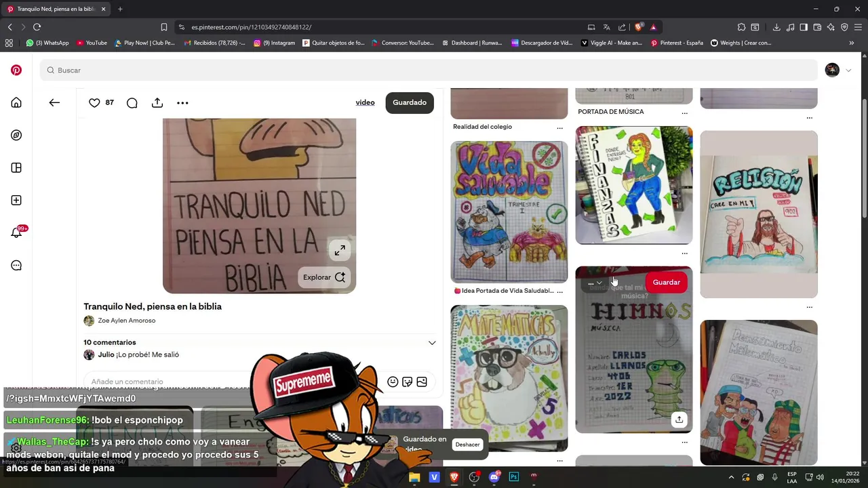Open options dots for Portada de Música pin
The width and height of the screenshot is (868, 488).
point(684,113)
